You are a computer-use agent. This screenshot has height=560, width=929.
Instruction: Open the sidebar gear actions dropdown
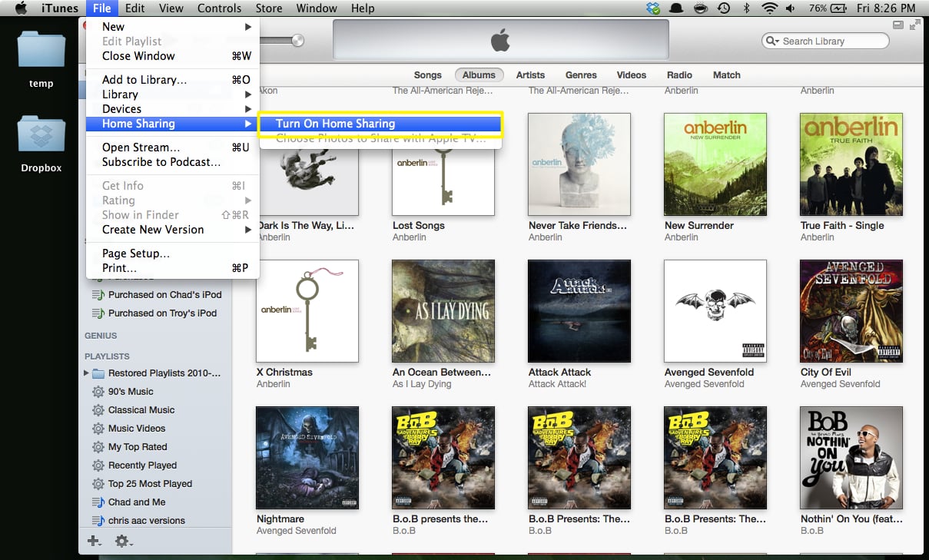pyautogui.click(x=123, y=542)
